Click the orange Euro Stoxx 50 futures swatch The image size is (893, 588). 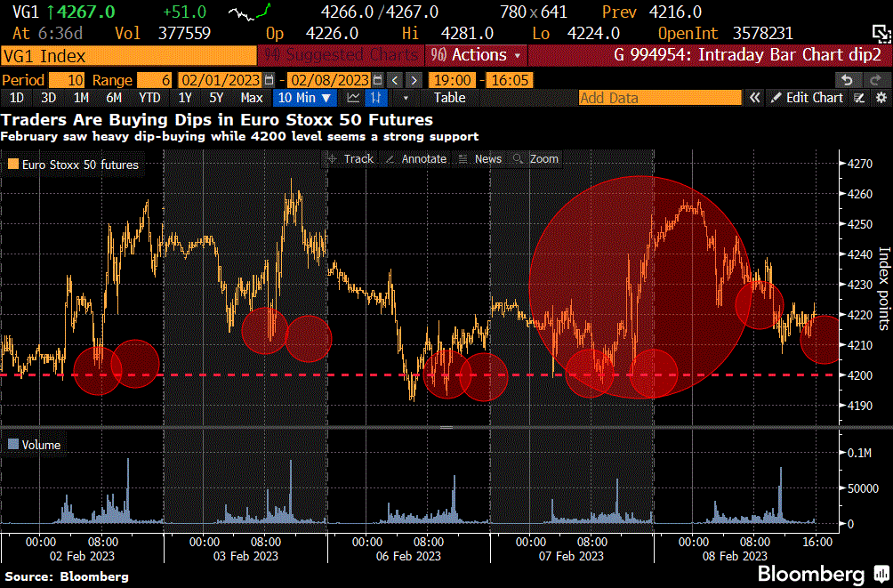13,165
